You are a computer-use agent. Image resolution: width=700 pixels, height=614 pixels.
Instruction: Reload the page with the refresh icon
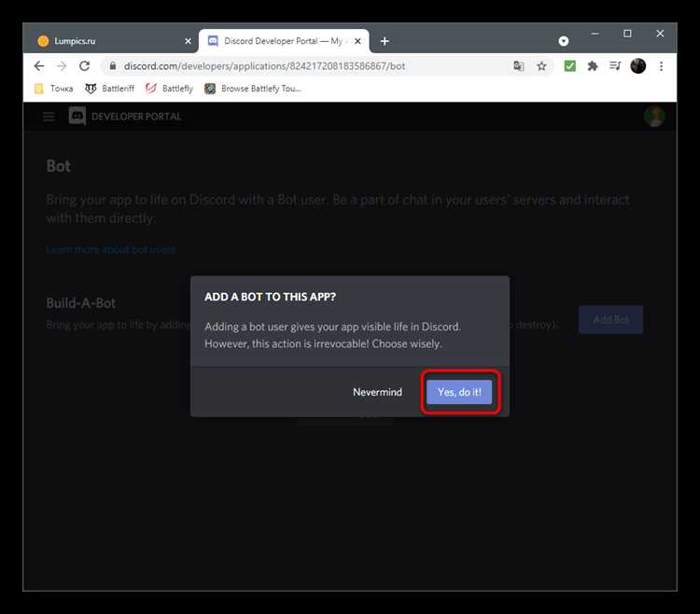[84, 66]
